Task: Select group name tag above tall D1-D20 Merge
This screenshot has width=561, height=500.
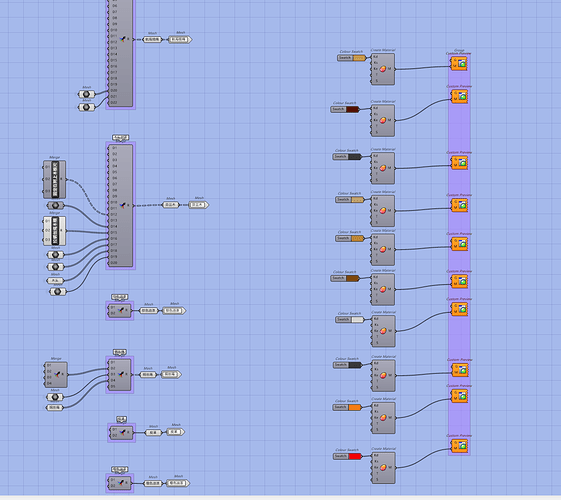Action: click(120, 137)
